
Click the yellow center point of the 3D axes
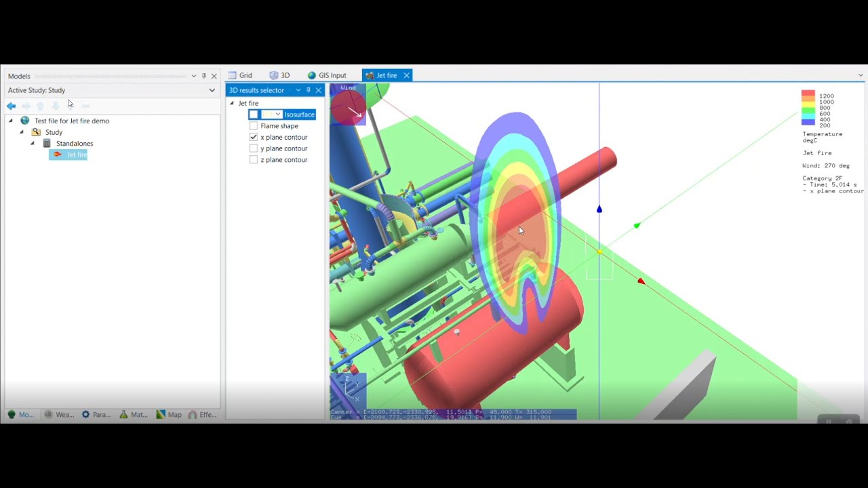599,252
